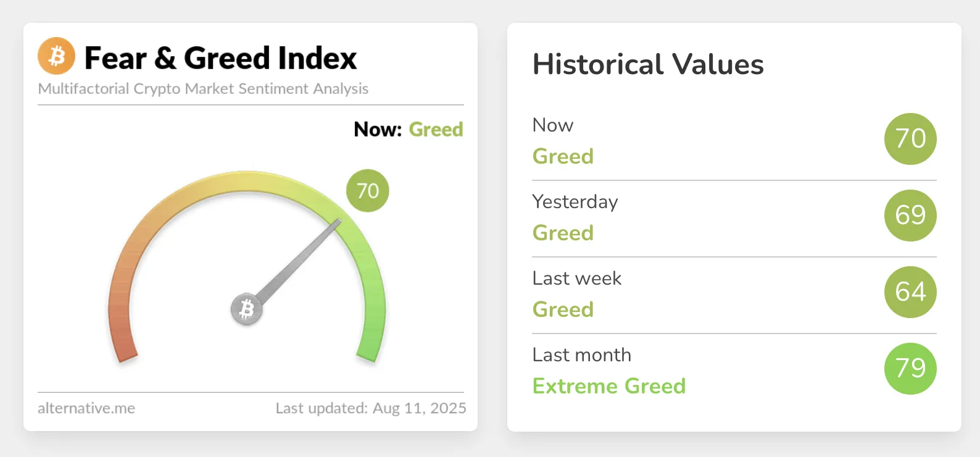
Task: Click the Yesterday row label
Action: pos(575,202)
